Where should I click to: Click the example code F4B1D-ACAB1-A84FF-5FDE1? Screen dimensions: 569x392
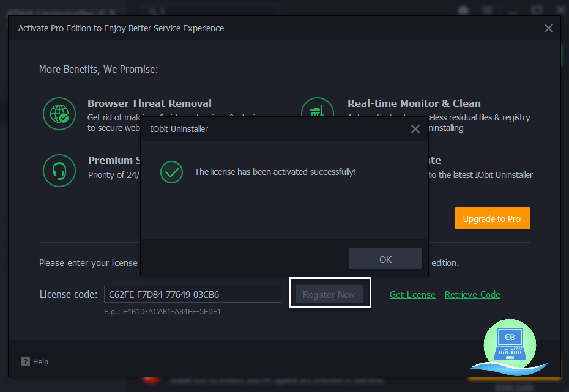coord(172,311)
